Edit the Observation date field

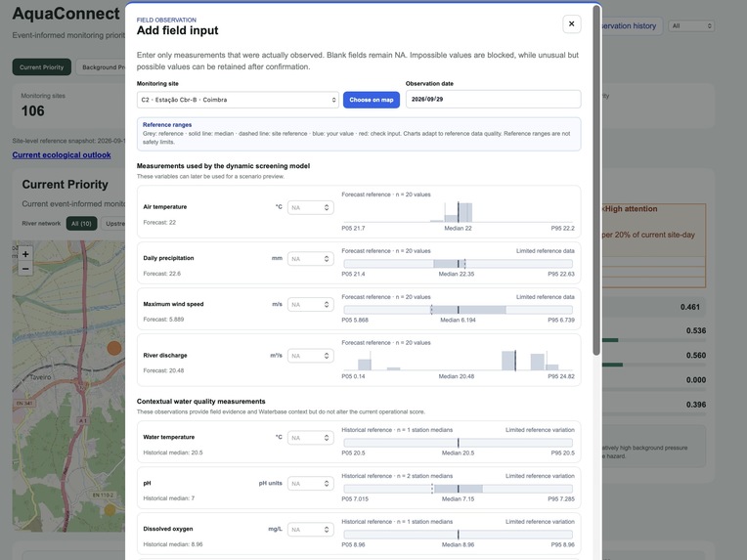coord(493,99)
